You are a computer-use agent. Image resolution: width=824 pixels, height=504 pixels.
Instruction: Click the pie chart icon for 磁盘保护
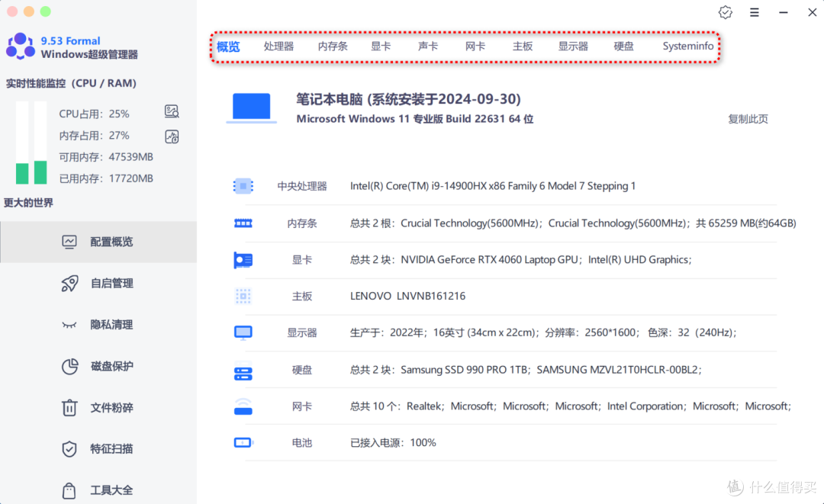(x=69, y=367)
